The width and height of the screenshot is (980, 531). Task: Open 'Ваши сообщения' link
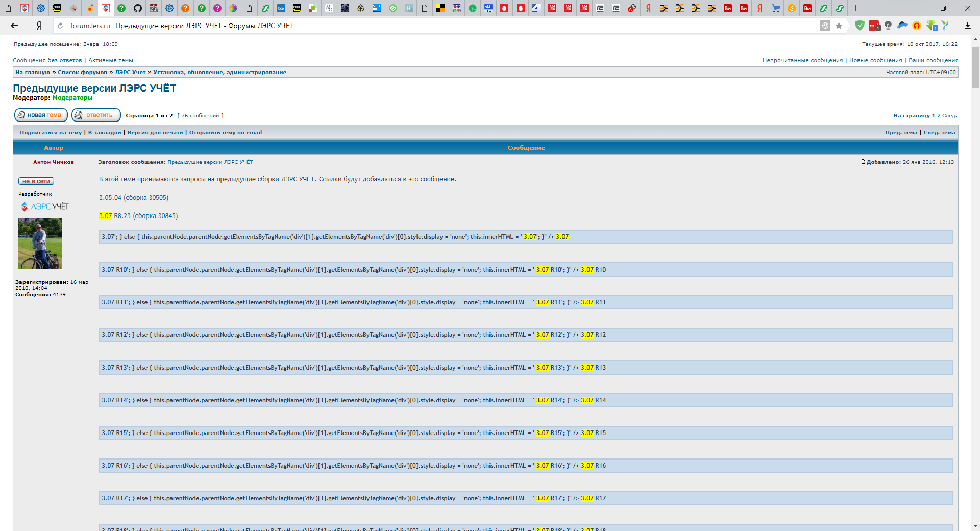click(x=934, y=60)
